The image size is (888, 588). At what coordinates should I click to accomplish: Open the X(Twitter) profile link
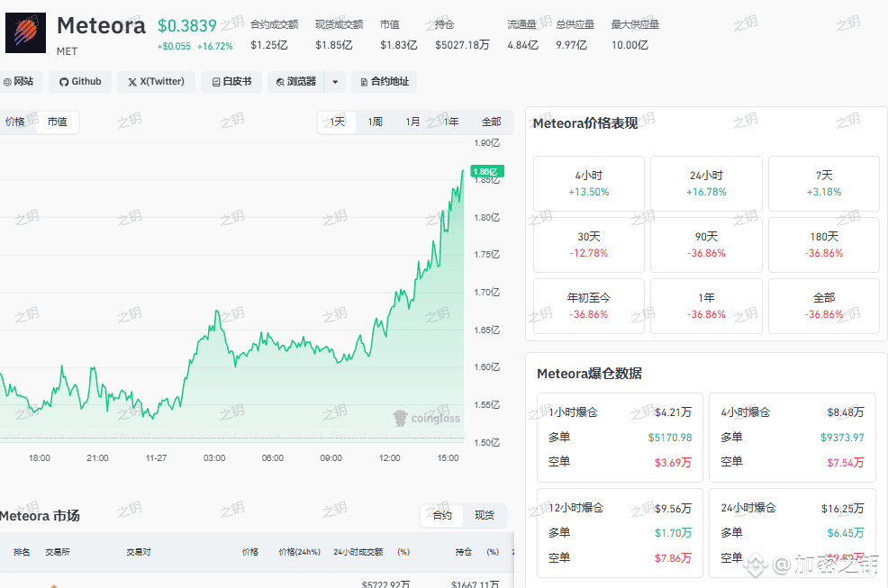click(x=156, y=82)
